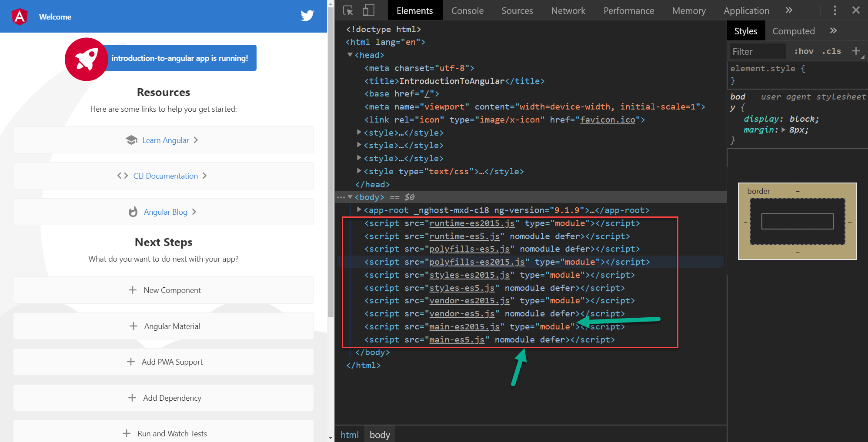Screen dimensions: 868x442
Task: Select the Computed pane tab
Action: 794,31
